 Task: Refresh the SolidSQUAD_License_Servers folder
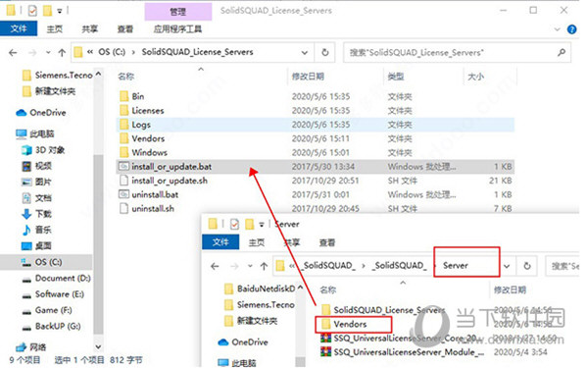[325, 53]
